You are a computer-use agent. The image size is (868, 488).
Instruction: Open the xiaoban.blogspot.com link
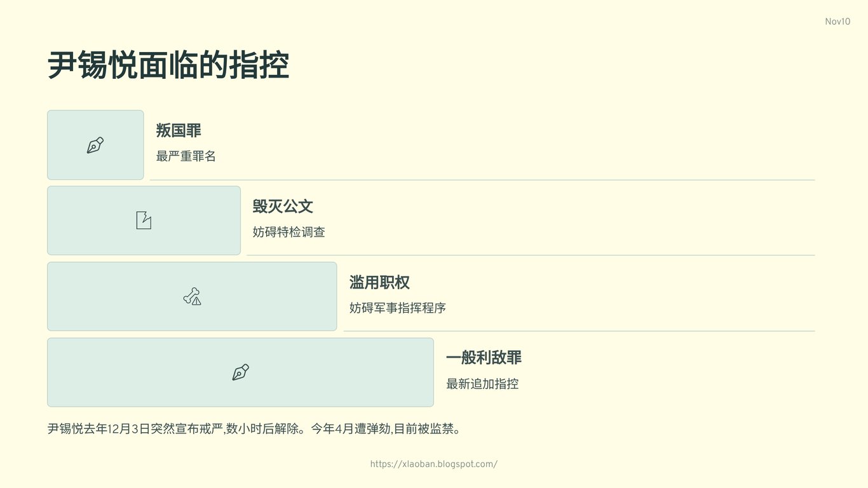pos(434,464)
